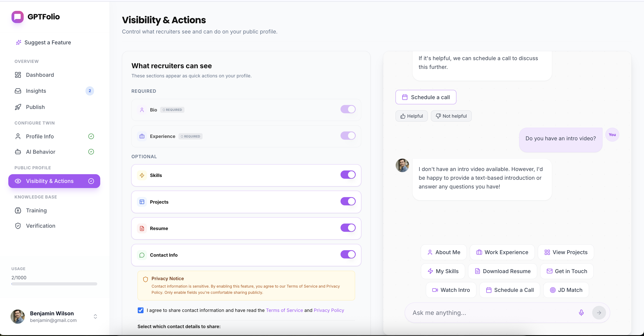
Task: Toggle the Projects visibility switch
Action: point(348,201)
